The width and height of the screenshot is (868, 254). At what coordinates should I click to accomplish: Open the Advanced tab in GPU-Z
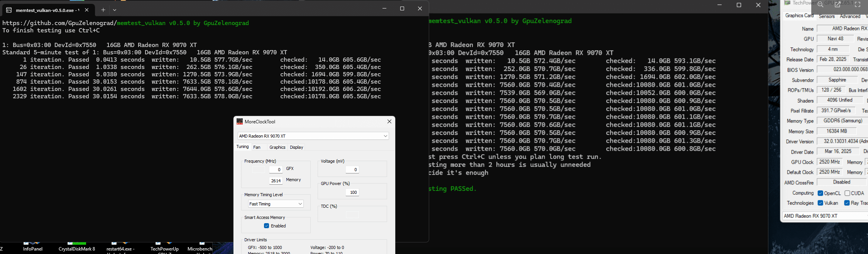click(850, 16)
